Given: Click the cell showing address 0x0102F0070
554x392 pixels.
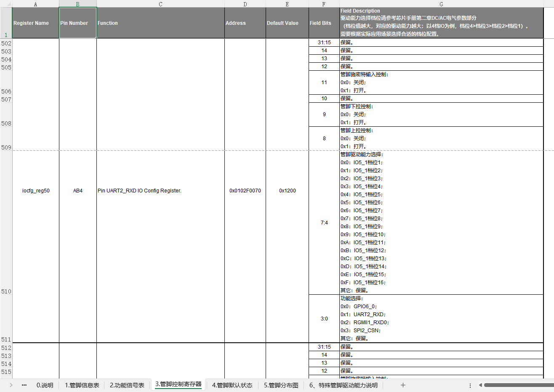Looking at the screenshot, I should 245,190.
